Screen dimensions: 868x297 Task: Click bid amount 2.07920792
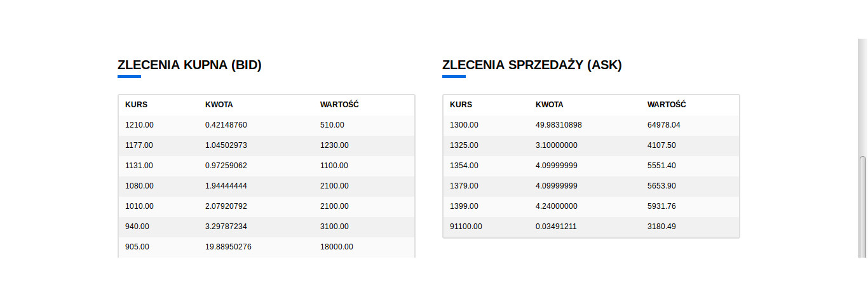(226, 206)
